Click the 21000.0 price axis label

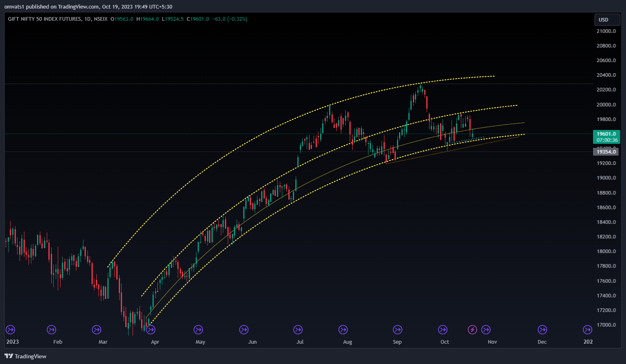pos(606,31)
